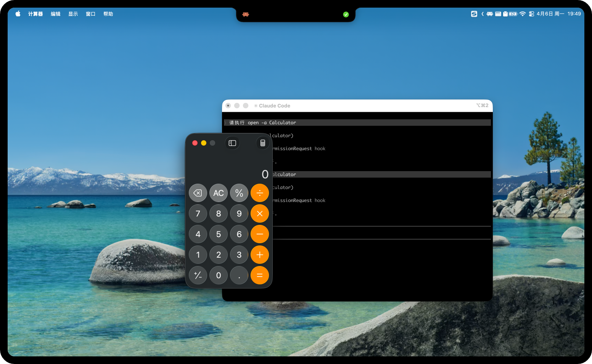Click the Claude Code window title

coord(275,106)
